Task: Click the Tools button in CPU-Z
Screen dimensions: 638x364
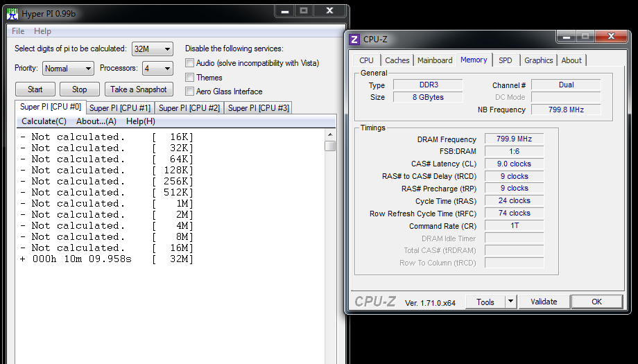Action: pos(485,302)
